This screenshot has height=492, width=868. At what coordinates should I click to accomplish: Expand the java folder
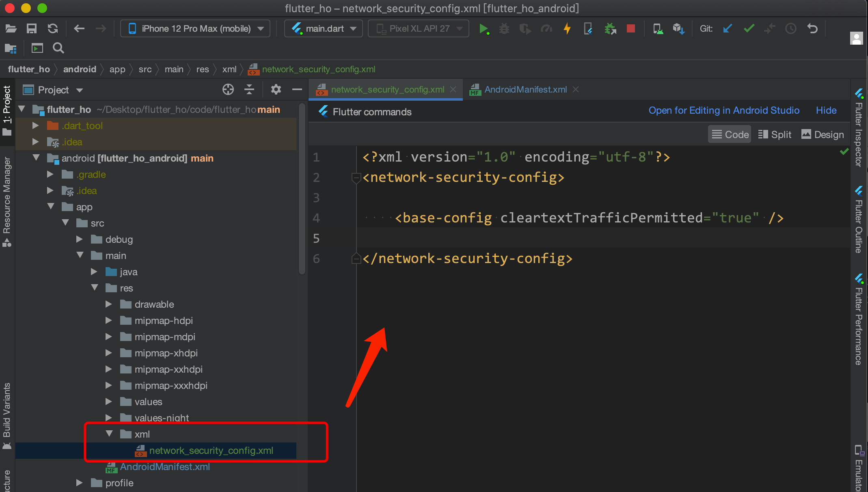pos(94,272)
